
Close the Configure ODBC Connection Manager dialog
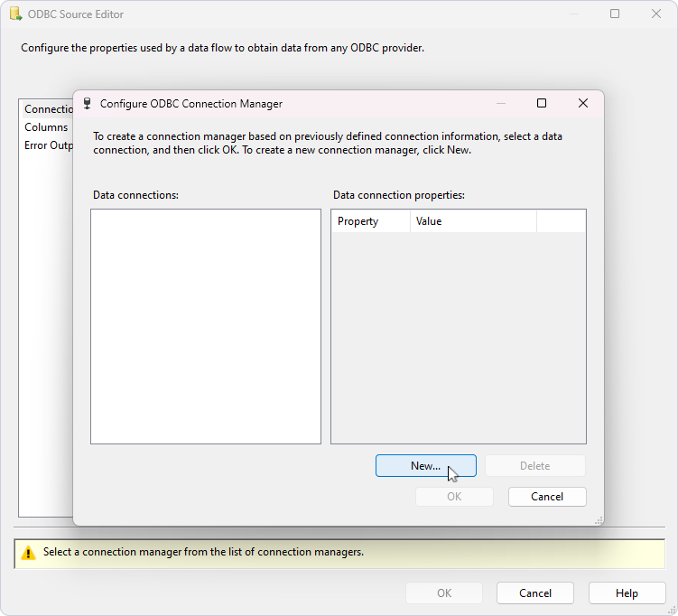583,104
